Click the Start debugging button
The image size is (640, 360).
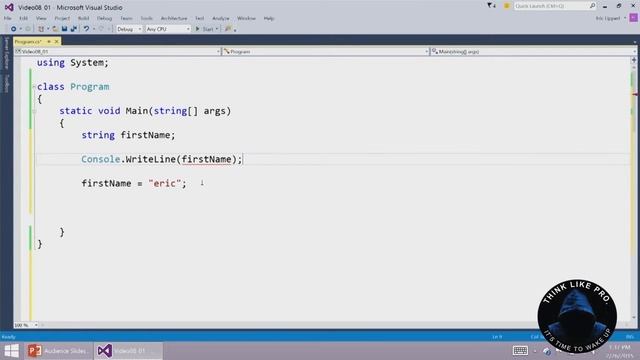coord(204,29)
